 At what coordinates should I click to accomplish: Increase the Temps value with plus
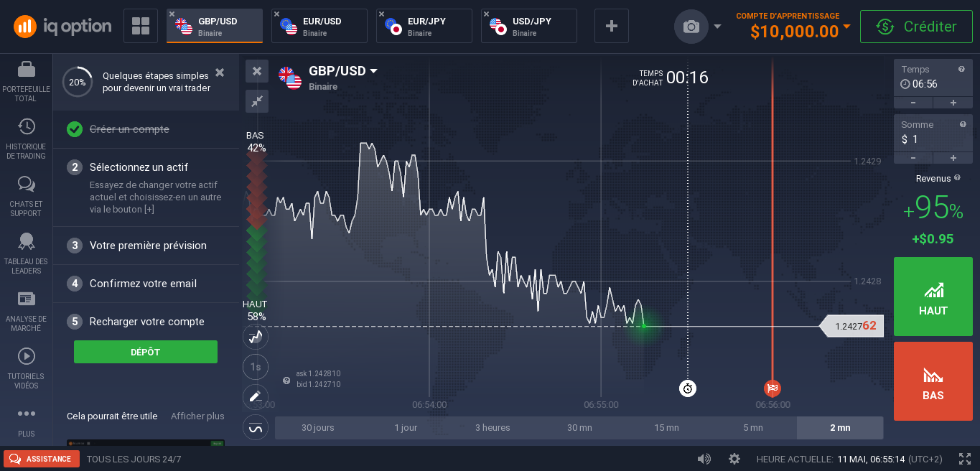tap(953, 103)
